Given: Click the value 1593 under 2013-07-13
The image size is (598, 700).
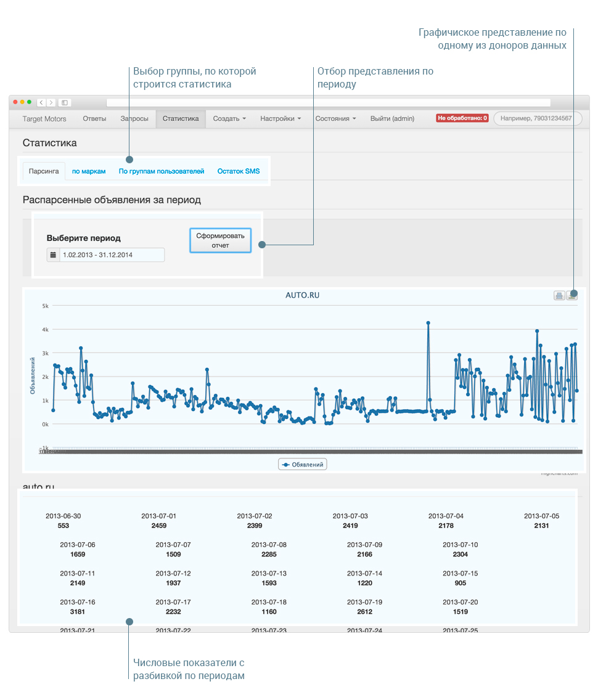Looking at the screenshot, I should coord(269,583).
